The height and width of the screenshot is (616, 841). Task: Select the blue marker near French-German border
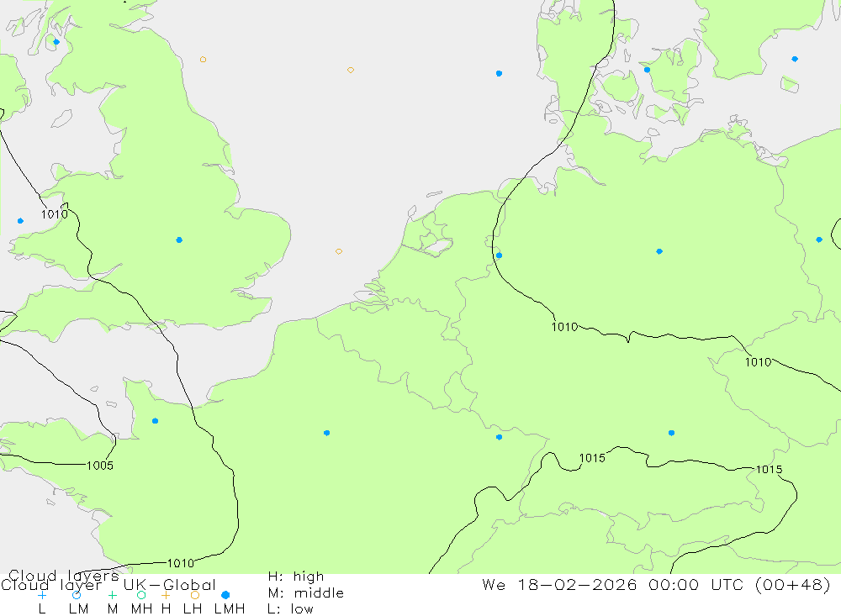pos(499,437)
